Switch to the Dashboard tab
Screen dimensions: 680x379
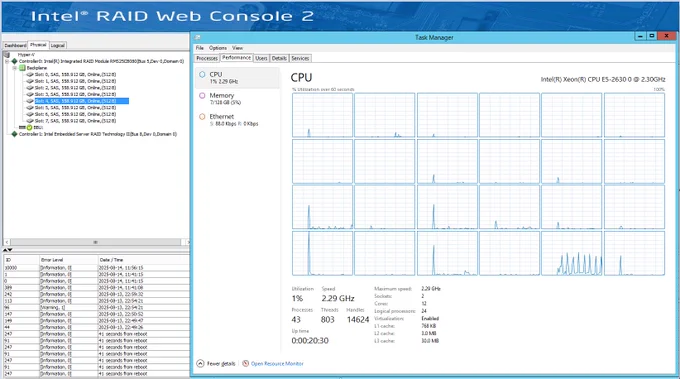tap(15, 45)
